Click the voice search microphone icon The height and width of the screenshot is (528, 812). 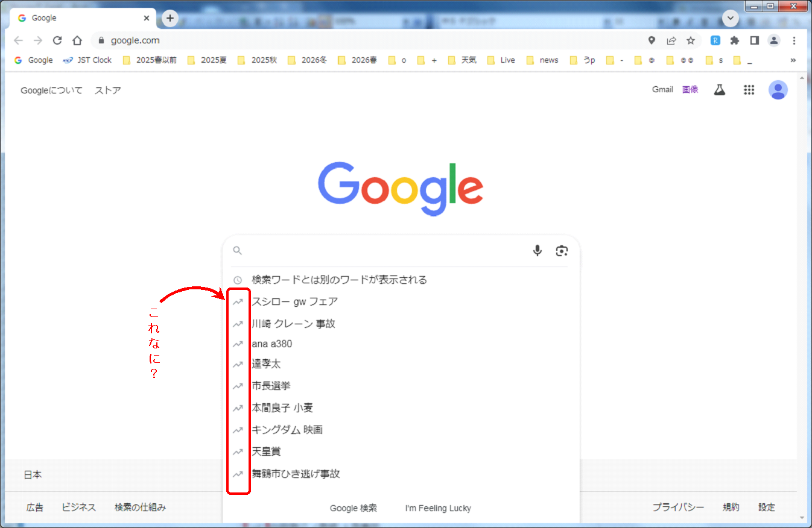(x=537, y=251)
